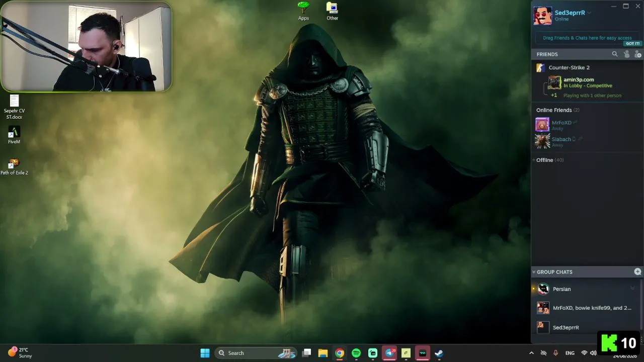Create a new group chat
The height and width of the screenshot is (362, 644).
tap(637, 271)
